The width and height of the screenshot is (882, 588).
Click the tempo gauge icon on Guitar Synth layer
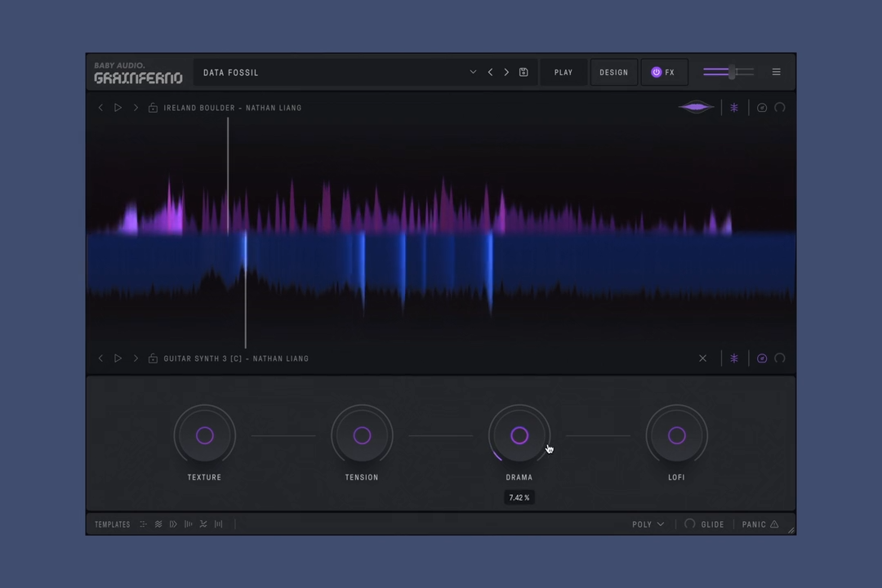pyautogui.click(x=762, y=359)
